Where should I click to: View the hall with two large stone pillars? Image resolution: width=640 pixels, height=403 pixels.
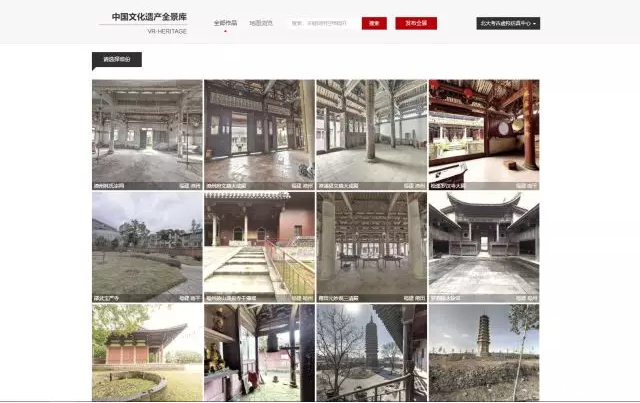[x=371, y=246]
